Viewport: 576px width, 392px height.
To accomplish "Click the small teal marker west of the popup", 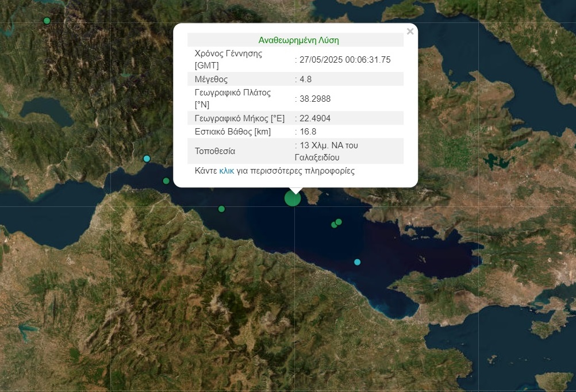I will (x=166, y=181).
